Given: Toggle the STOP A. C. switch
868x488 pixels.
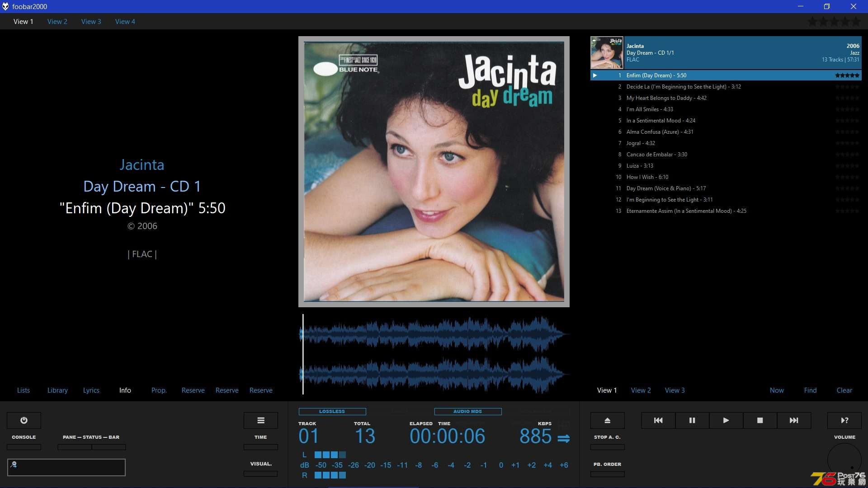Looking at the screenshot, I should (608, 447).
